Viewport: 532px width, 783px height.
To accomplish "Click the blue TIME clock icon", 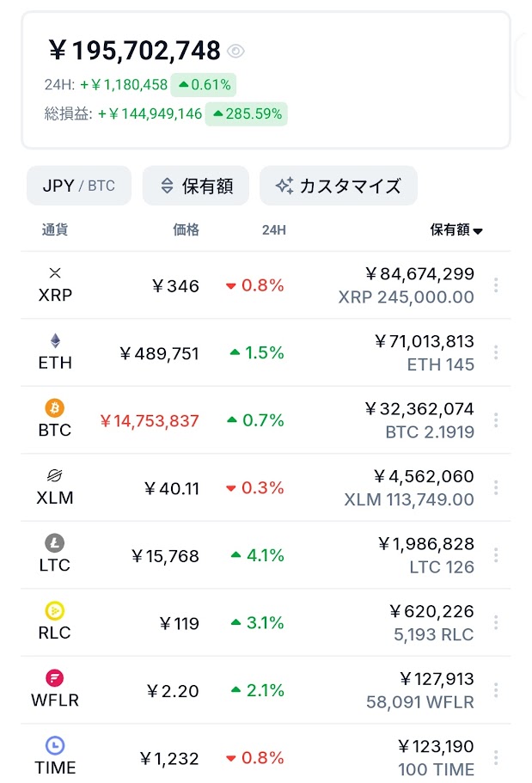I will 55,746.
